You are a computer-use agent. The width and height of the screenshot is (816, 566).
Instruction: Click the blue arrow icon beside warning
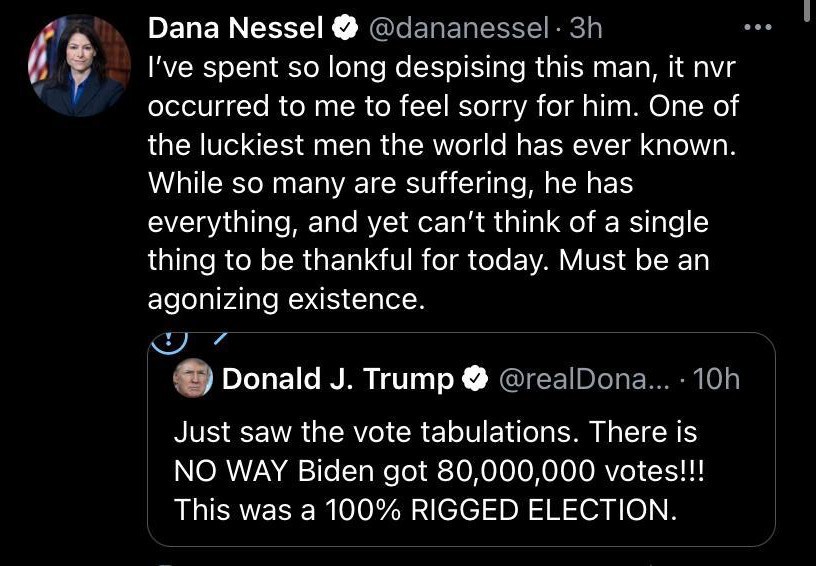[x=222, y=339]
